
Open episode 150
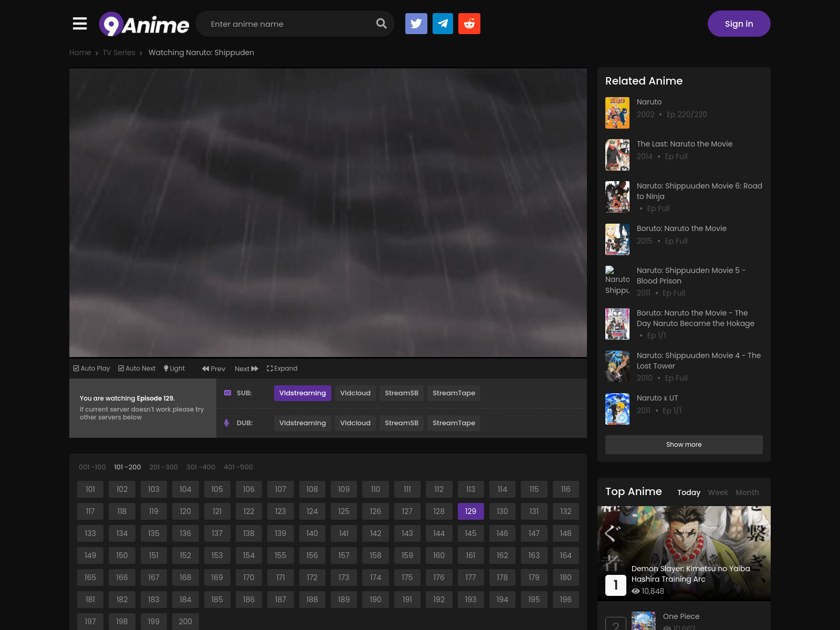pos(122,555)
